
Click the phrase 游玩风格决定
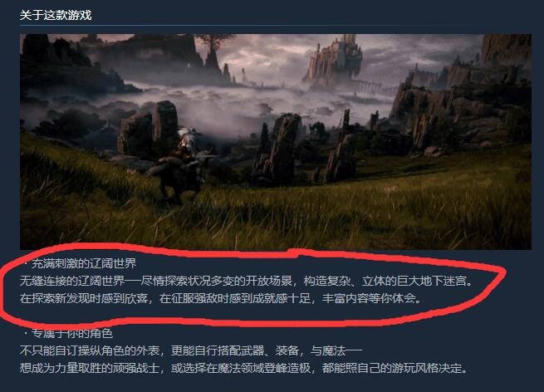coord(427,368)
